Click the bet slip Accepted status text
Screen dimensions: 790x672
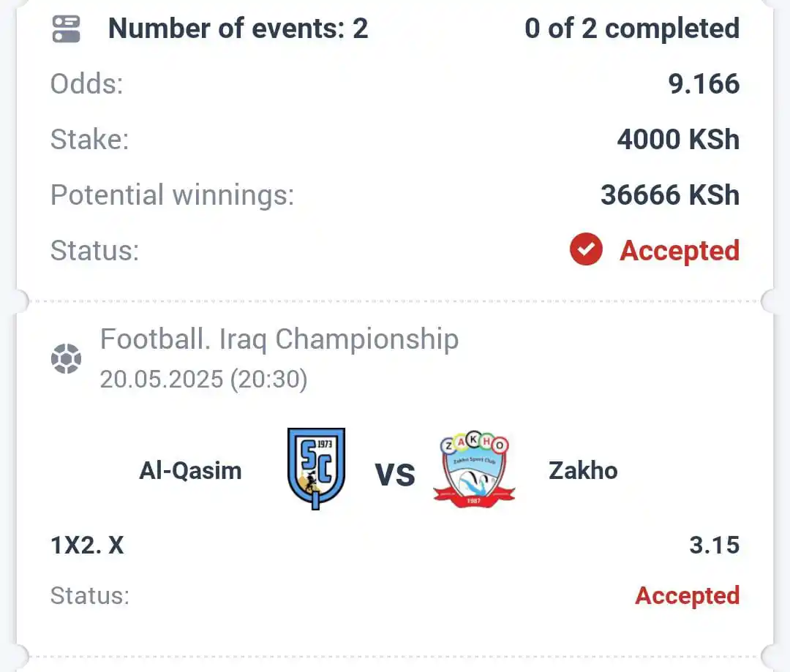point(679,250)
